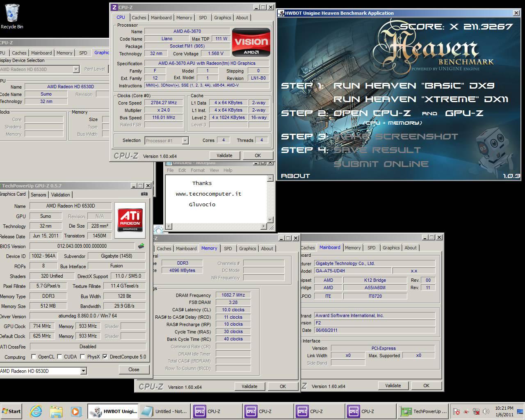
Task: Open Notepad Format menu
Action: pyautogui.click(x=197, y=170)
